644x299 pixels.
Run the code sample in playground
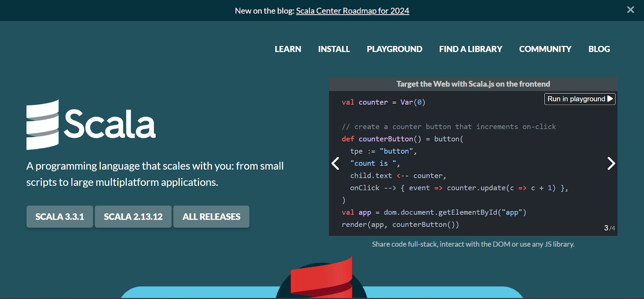(580, 99)
